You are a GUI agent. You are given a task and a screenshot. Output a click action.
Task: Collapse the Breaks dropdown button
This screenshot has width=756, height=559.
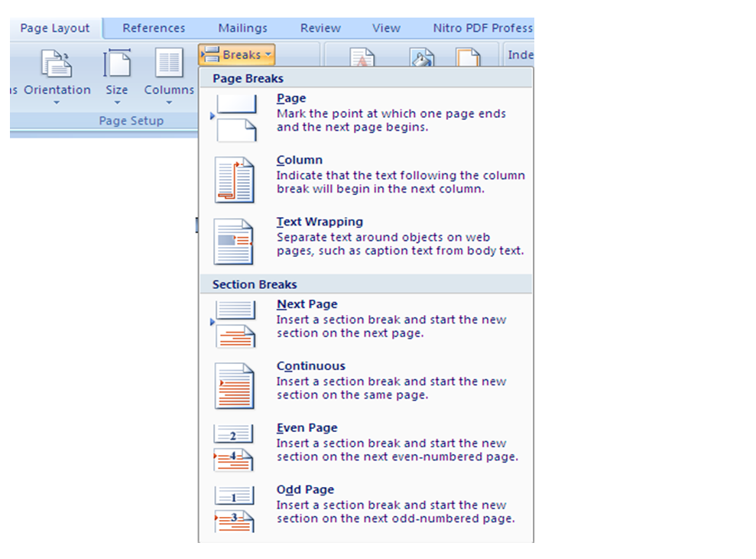(x=236, y=55)
